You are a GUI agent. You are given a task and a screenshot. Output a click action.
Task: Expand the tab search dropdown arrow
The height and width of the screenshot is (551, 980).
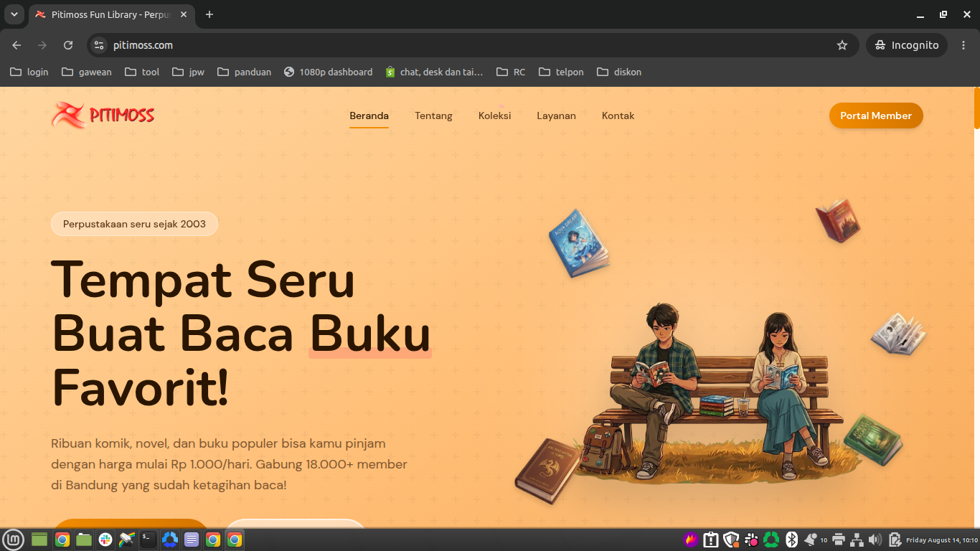14,14
